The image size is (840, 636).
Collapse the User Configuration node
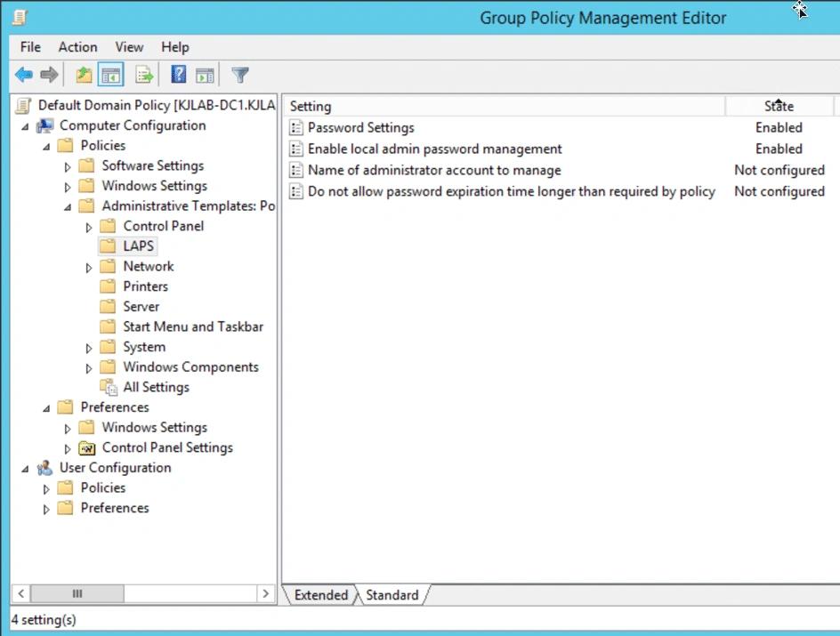[x=25, y=469]
